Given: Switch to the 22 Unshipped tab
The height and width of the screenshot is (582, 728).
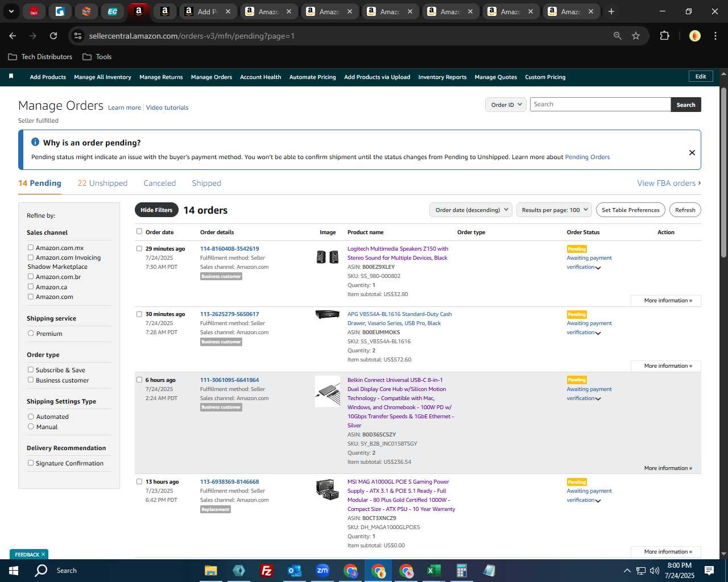Looking at the screenshot, I should [x=102, y=183].
